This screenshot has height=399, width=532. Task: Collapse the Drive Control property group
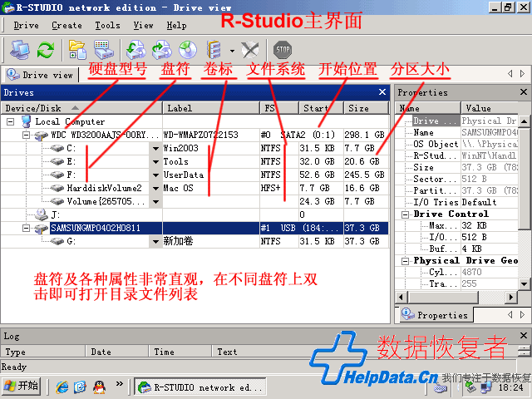click(x=405, y=214)
